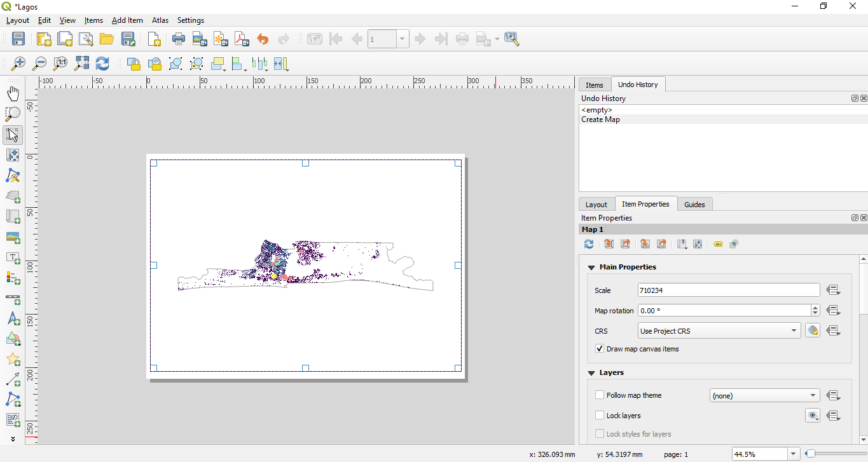
Task: Unlock all items
Action: pos(155,64)
